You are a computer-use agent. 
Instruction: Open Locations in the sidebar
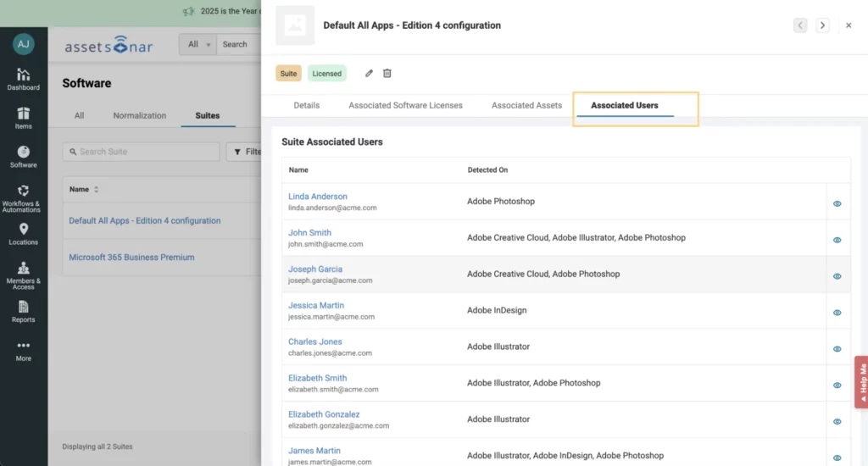[x=24, y=233]
